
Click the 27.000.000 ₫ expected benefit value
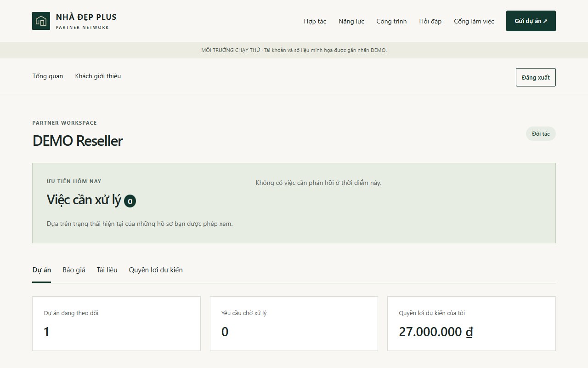point(436,332)
